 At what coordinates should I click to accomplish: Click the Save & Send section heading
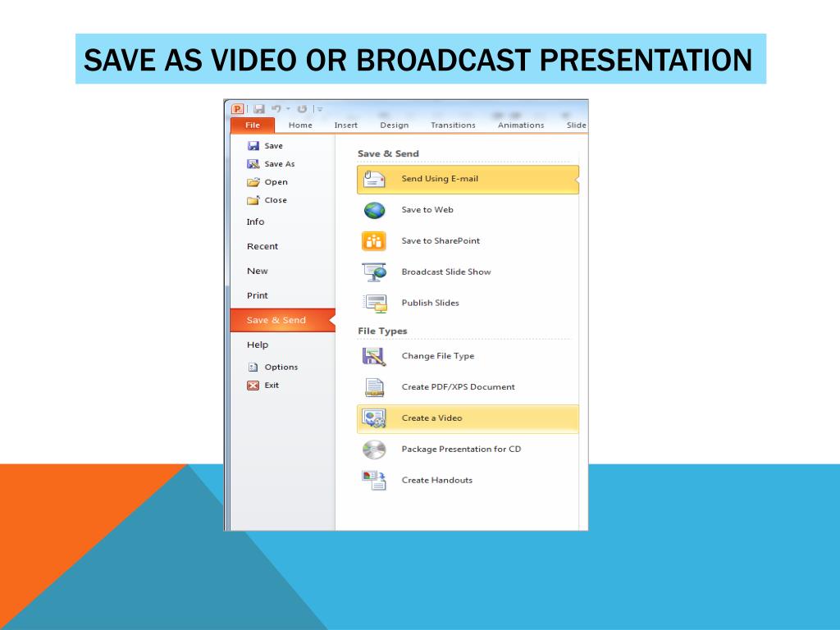point(388,153)
